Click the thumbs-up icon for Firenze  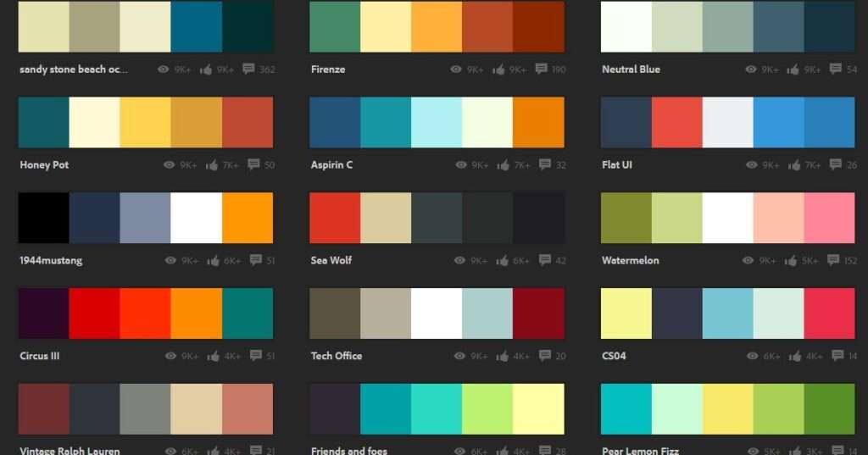pos(498,69)
